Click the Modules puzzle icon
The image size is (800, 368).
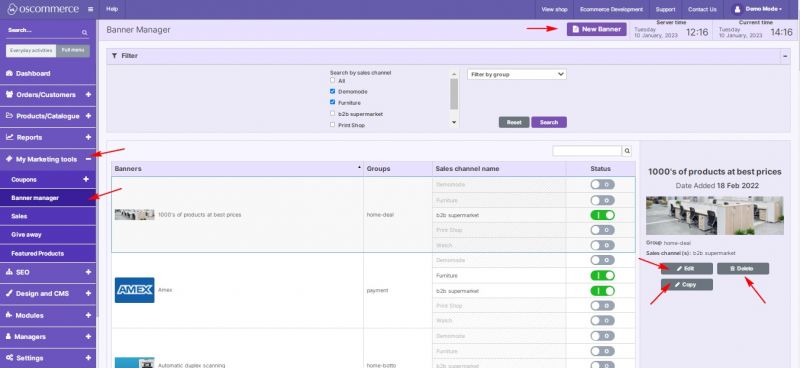pos(9,315)
